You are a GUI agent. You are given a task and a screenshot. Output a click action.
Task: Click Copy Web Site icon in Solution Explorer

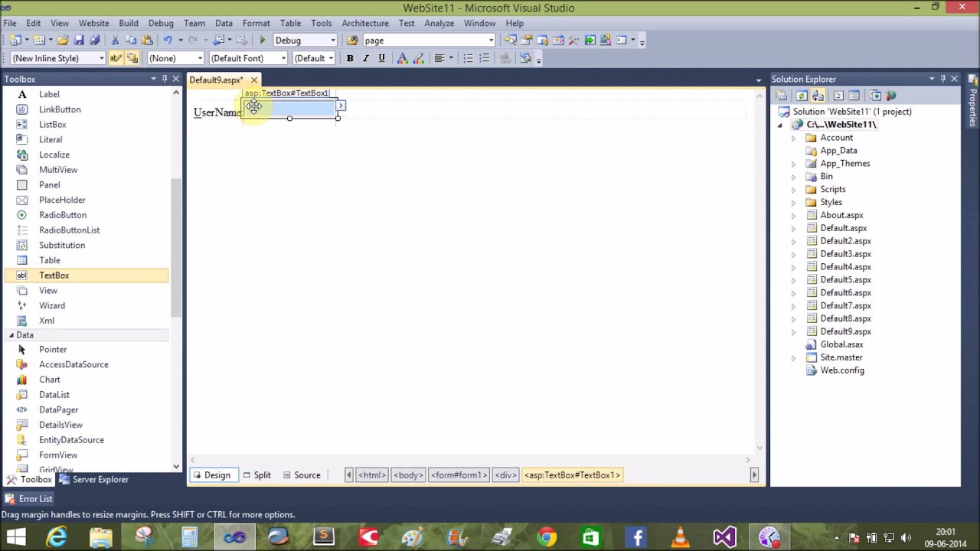pyautogui.click(x=875, y=96)
